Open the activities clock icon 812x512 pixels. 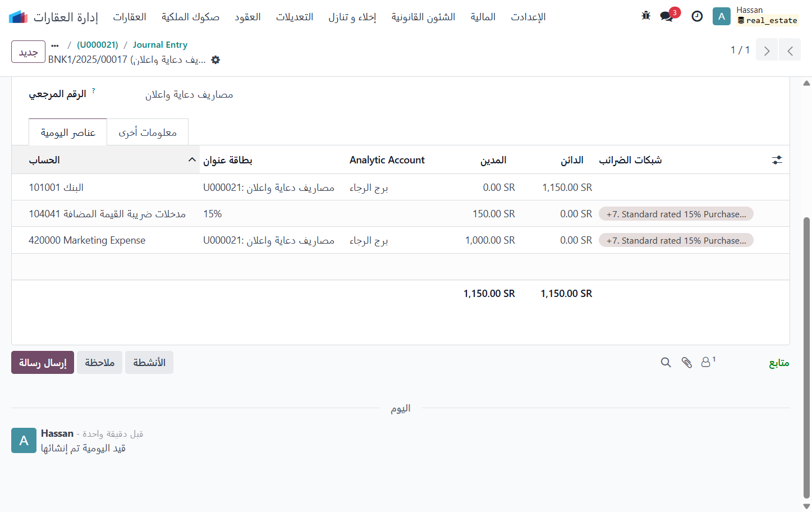click(x=697, y=16)
